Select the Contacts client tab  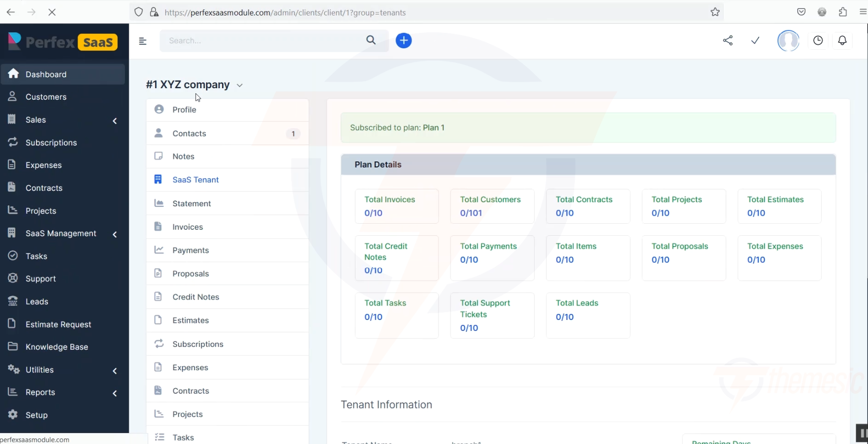pos(227,133)
